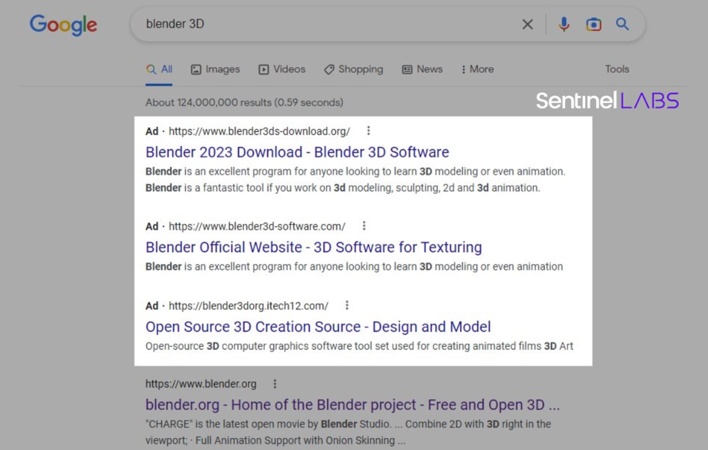This screenshot has height=450, width=708.
Task: Click the https://www.blender3d-software.com/ URL text
Action: [x=257, y=226]
